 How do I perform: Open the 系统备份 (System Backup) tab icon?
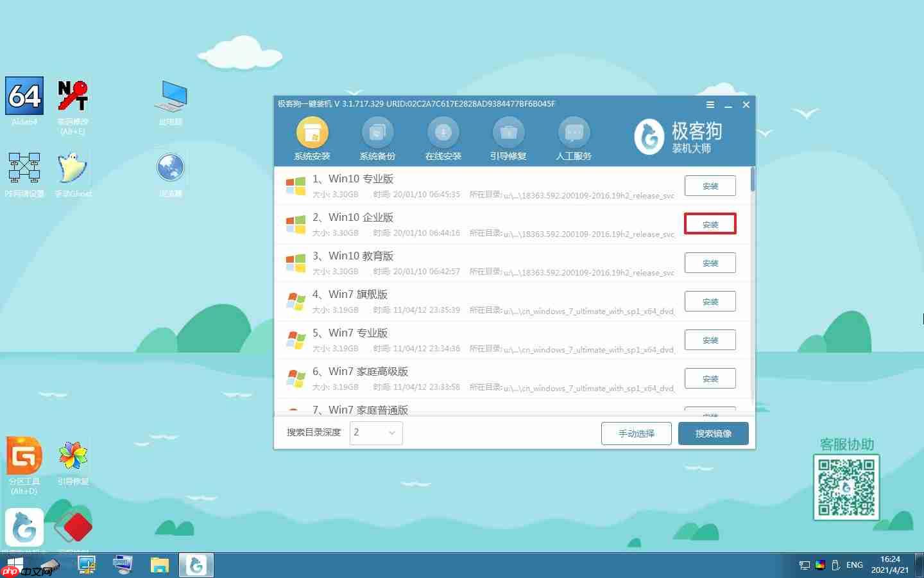click(x=377, y=135)
